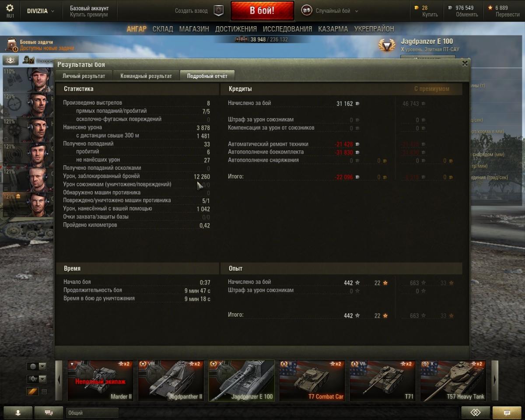Select the Marder II tank in carousel
The height and width of the screenshot is (420, 525).
(x=100, y=381)
